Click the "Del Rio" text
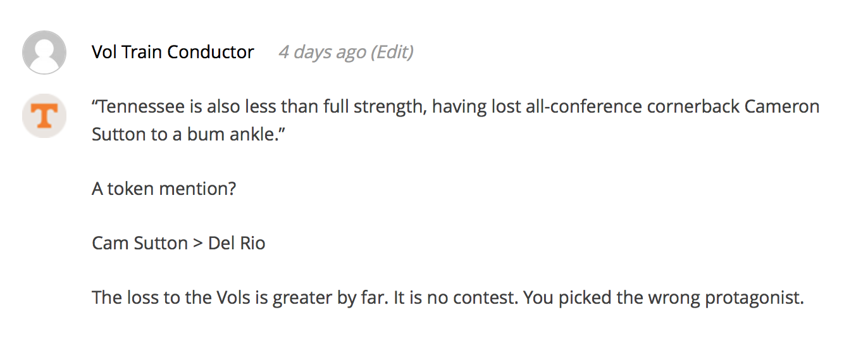Viewport: 868px width, 343px height. click(x=237, y=243)
